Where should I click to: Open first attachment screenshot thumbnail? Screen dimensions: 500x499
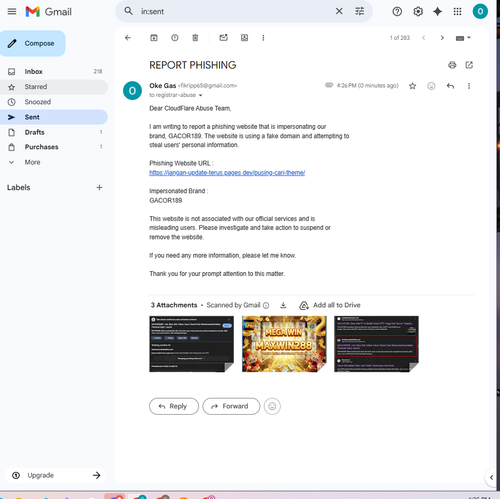coord(191,344)
